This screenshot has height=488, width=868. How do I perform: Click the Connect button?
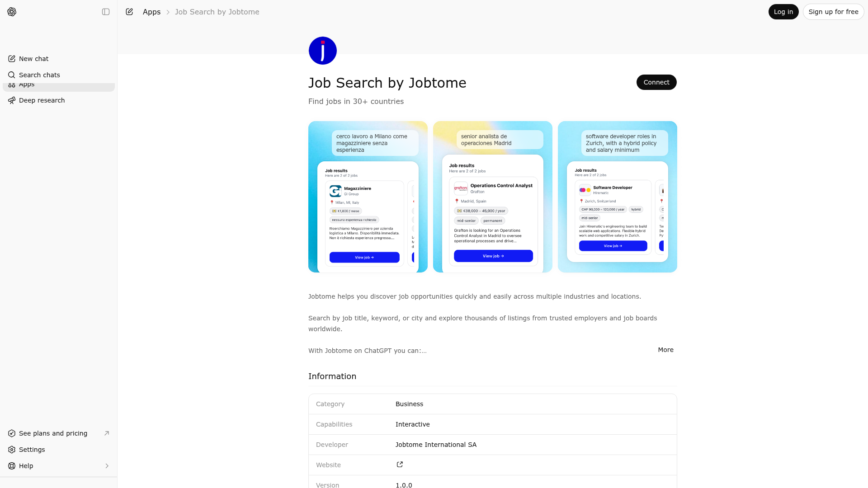[x=656, y=82]
